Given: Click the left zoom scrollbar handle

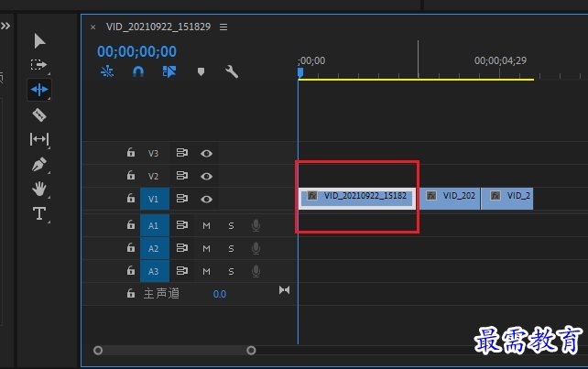Looking at the screenshot, I should [x=98, y=351].
